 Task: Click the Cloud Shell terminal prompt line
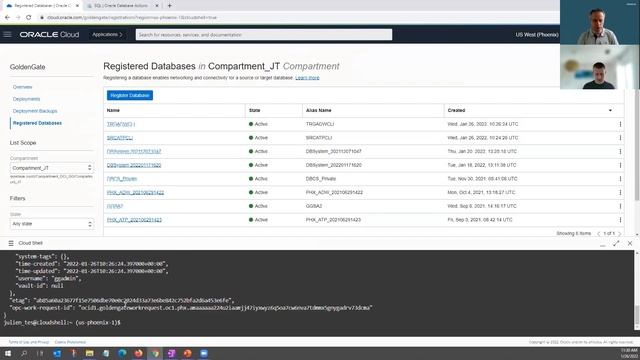pyautogui.click(x=62, y=322)
